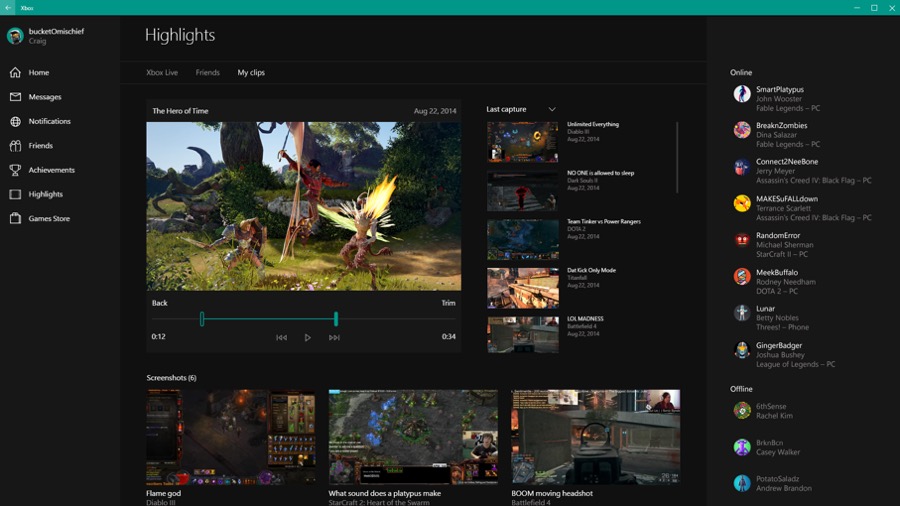Click the Offline friends heading
The image size is (900, 506).
(x=741, y=389)
